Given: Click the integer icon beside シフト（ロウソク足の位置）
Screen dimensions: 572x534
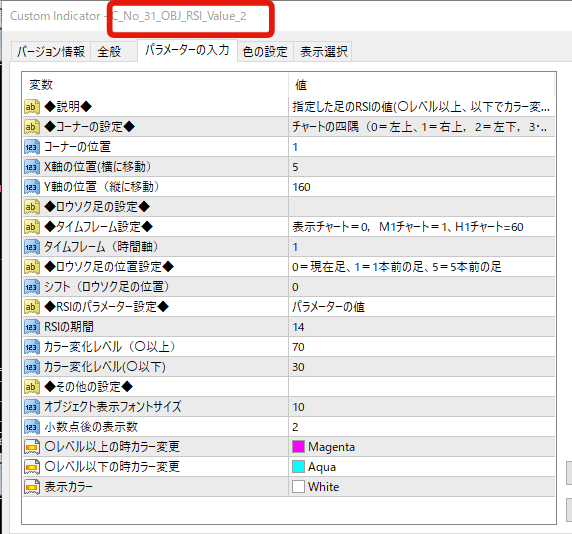Looking at the screenshot, I should (32, 287).
